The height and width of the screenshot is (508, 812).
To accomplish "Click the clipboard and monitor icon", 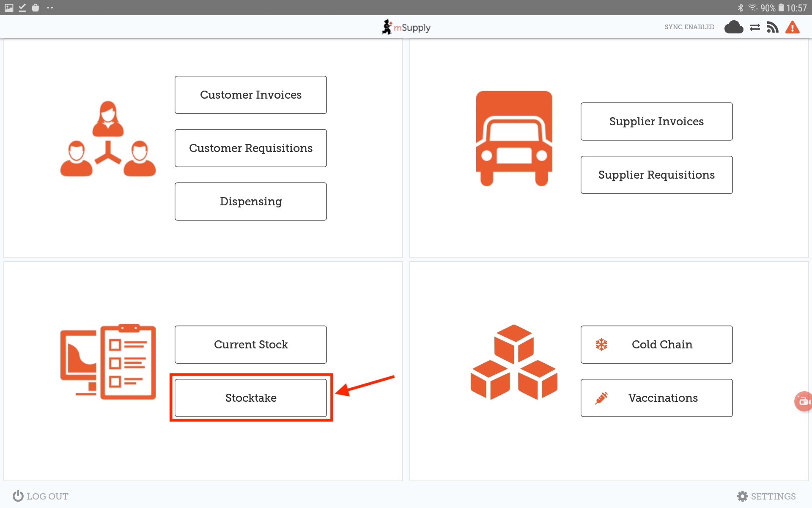I will coord(108,362).
